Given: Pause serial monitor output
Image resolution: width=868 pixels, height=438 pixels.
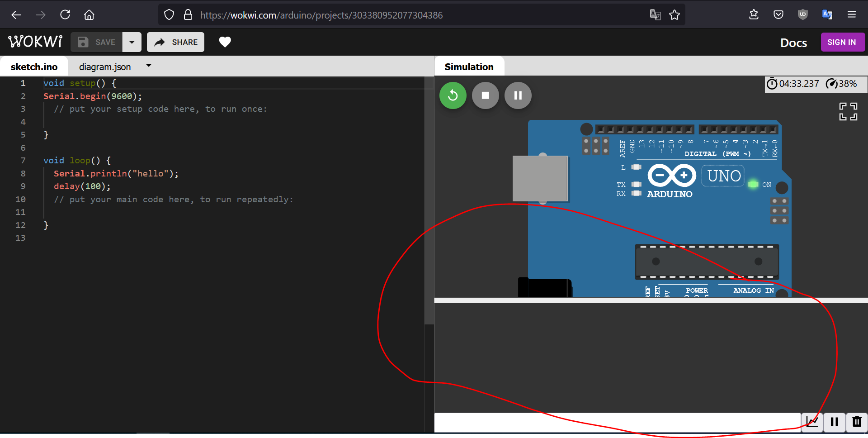Looking at the screenshot, I should 834,422.
